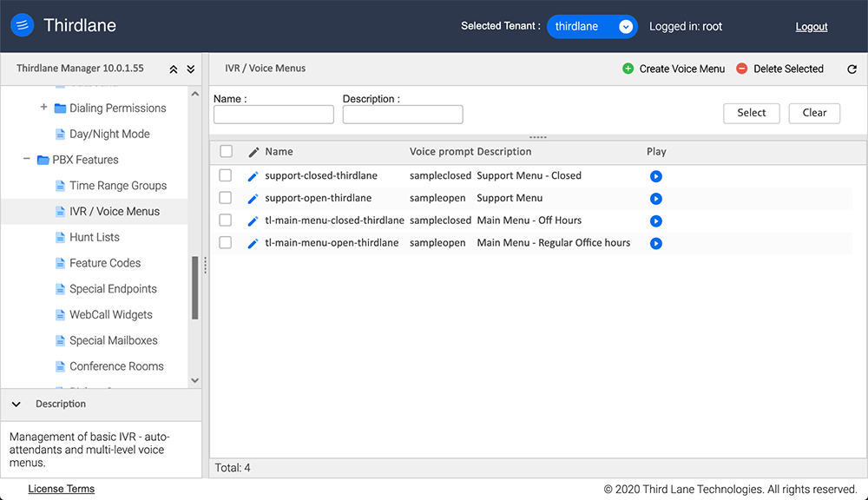Play the support-closed-thirdlane voice prompt
868x500 pixels.
[656, 176]
